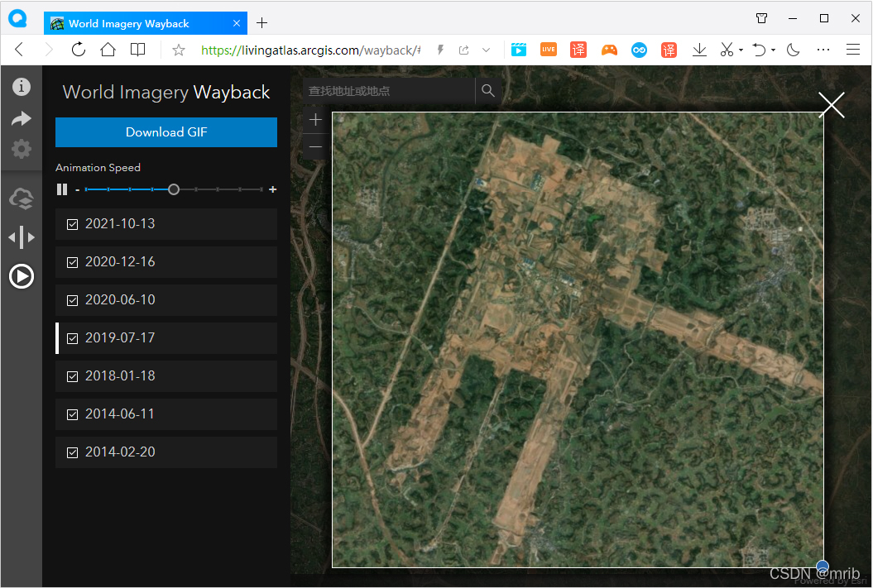This screenshot has height=588, width=873.
Task: Bookmark page with star icon
Action: point(178,50)
